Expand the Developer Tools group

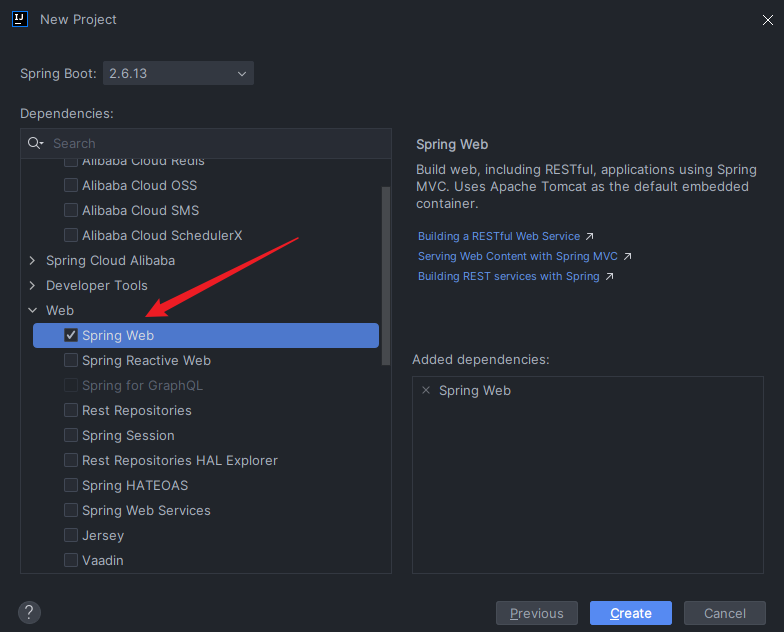point(32,285)
